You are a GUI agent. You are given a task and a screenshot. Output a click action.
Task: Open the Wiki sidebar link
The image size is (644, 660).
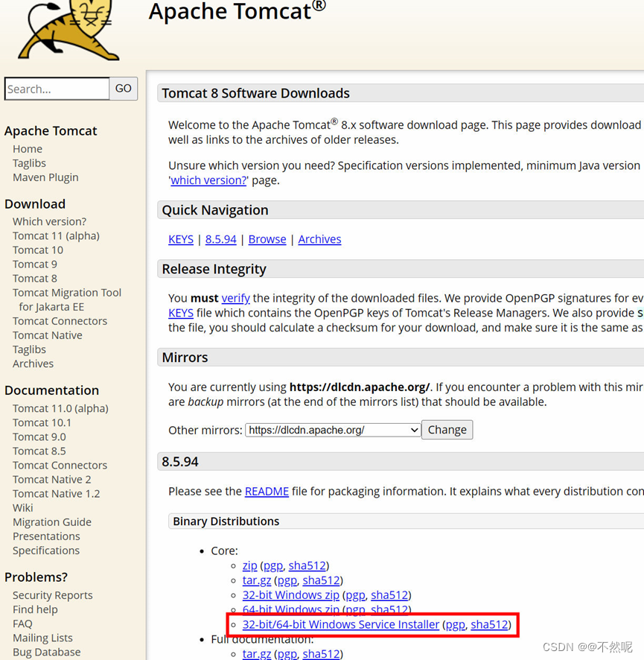pos(23,508)
